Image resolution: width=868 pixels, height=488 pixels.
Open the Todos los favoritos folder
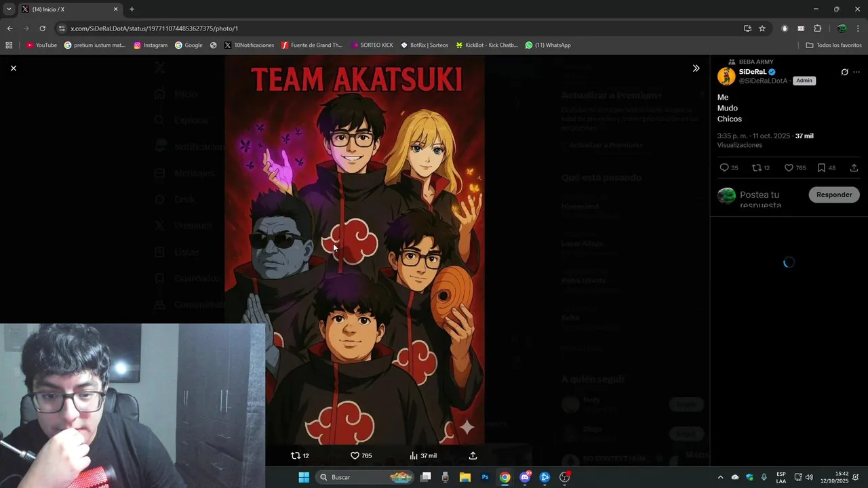pos(833,45)
